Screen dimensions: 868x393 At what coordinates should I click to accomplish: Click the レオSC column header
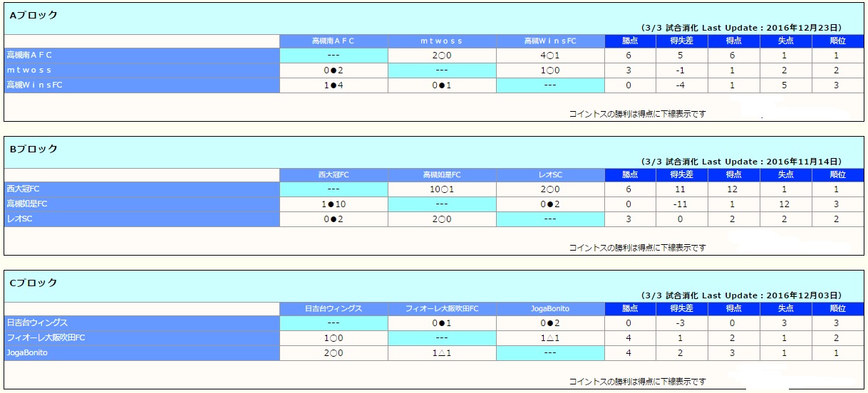click(x=550, y=175)
